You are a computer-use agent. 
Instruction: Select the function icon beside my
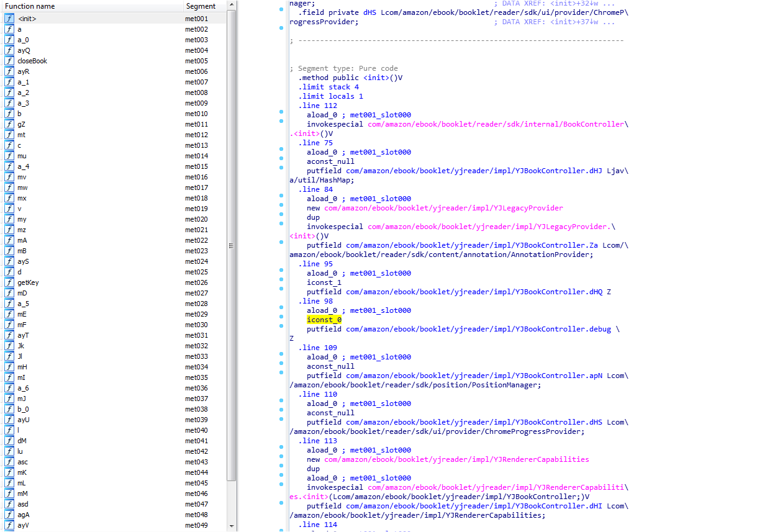[x=9, y=219]
